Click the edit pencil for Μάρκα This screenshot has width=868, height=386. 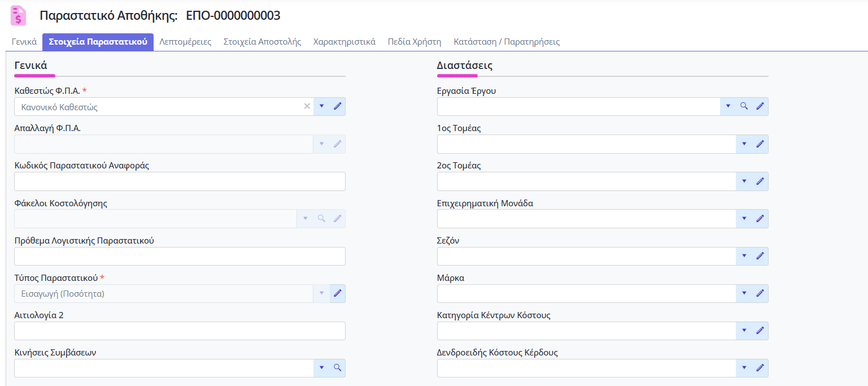tap(760, 293)
